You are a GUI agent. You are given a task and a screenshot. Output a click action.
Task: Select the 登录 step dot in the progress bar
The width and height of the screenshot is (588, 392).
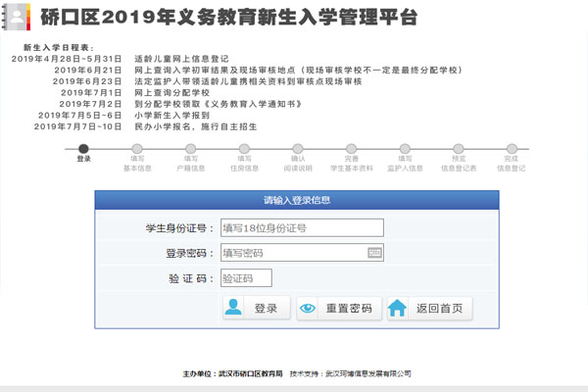[x=83, y=148]
